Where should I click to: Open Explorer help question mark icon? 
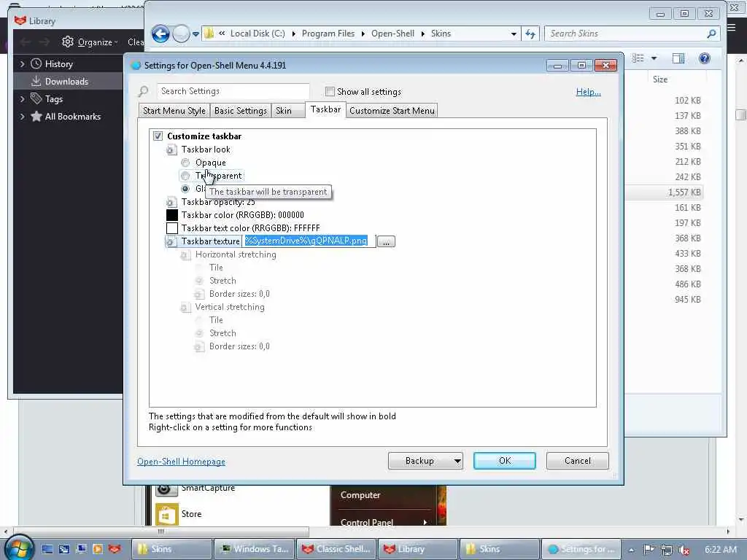704,58
